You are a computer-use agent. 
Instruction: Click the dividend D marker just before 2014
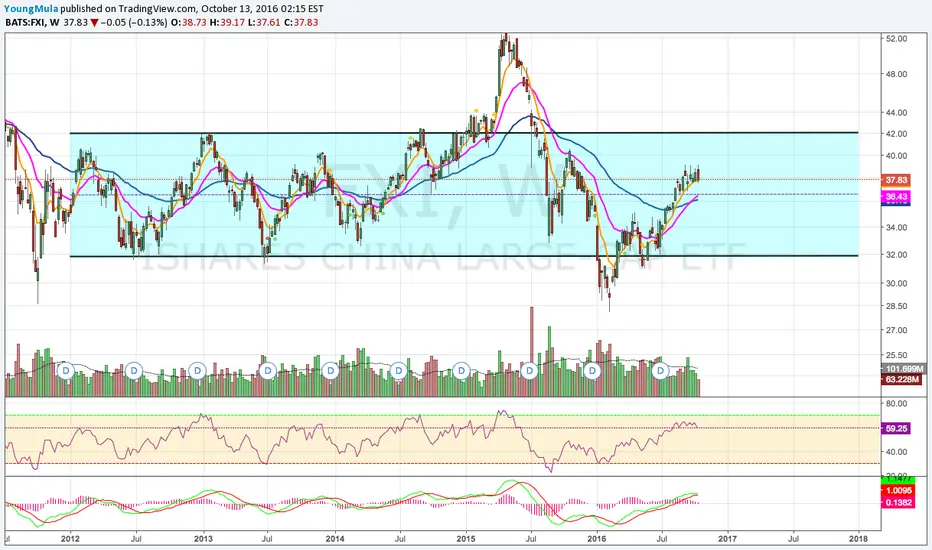tap(330, 371)
